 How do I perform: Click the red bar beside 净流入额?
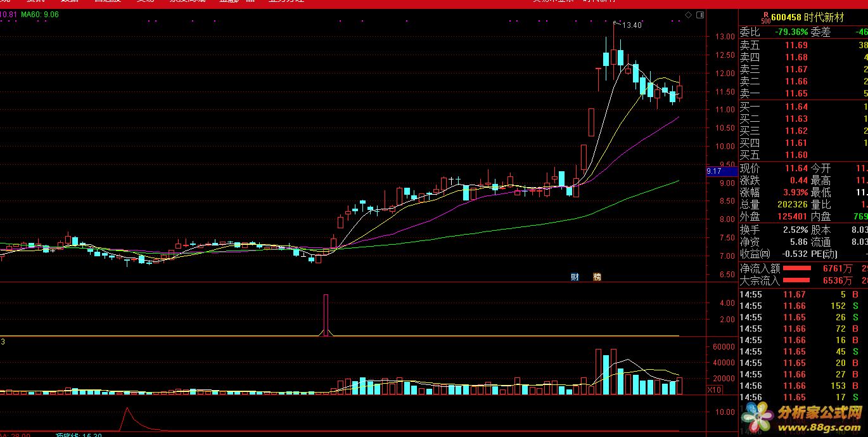(x=797, y=268)
